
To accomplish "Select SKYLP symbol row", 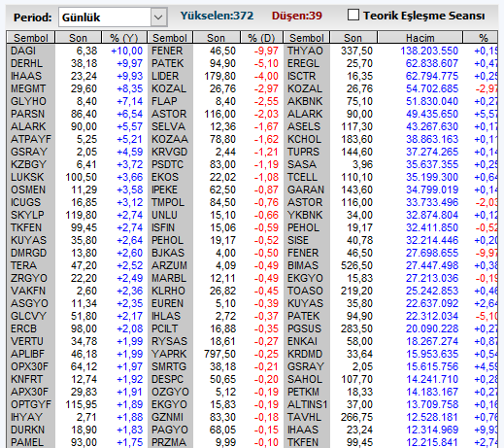I will coord(27,215).
